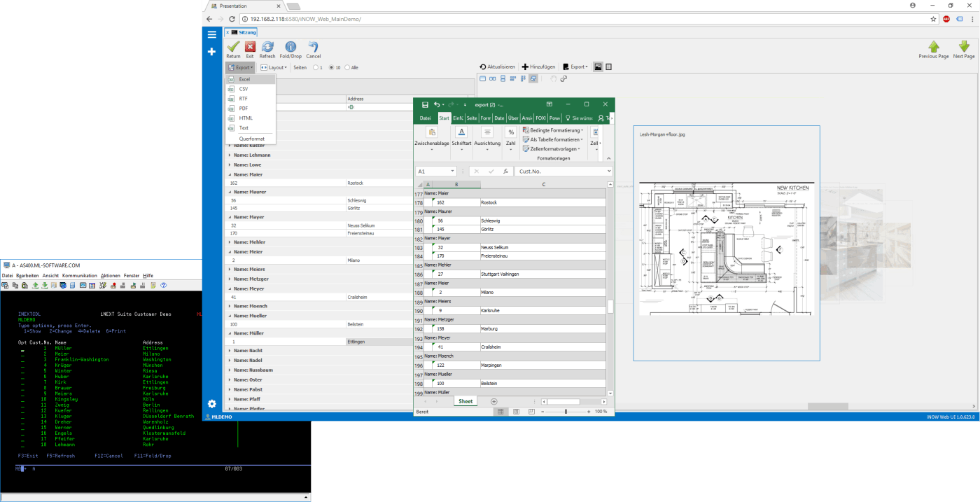The height and width of the screenshot is (502, 980).
Task: Click the Refresh icon in iNOW toolbar
Action: point(267,46)
